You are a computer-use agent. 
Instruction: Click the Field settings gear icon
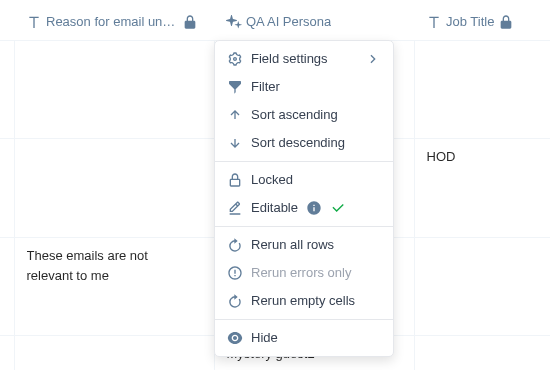tap(235, 59)
